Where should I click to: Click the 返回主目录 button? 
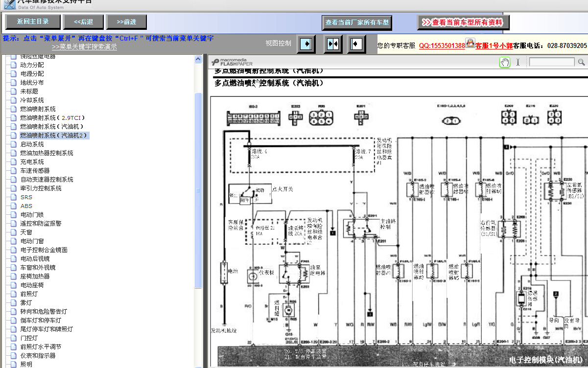[33, 22]
